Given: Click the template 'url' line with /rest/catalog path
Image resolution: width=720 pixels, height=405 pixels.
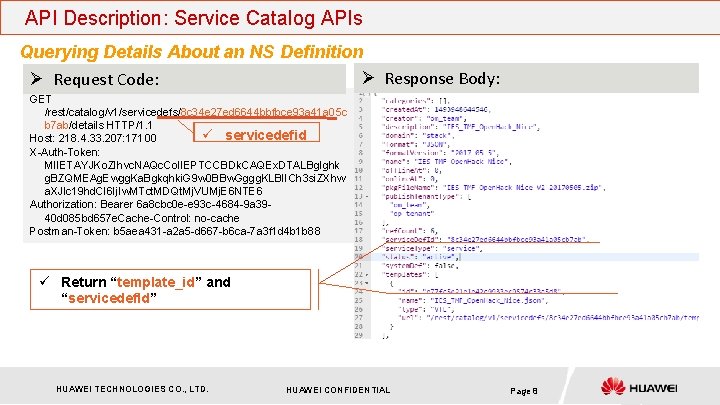Looking at the screenshot, I should click(548, 317).
